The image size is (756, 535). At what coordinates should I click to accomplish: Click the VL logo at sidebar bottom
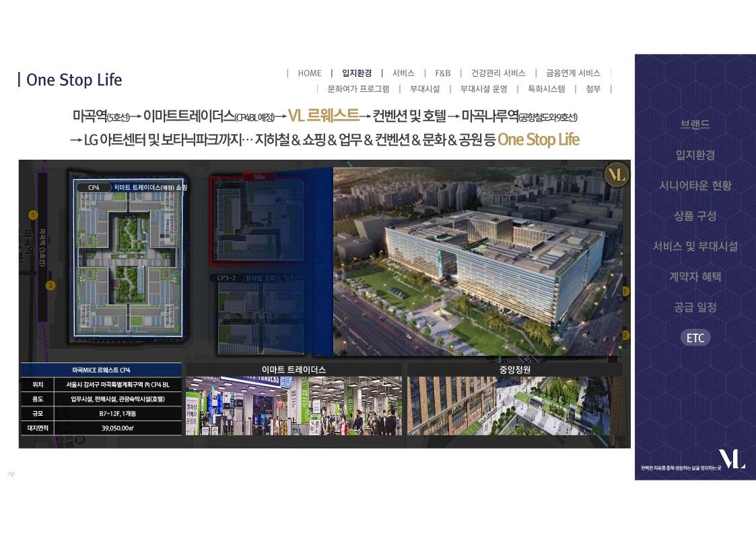click(x=731, y=459)
